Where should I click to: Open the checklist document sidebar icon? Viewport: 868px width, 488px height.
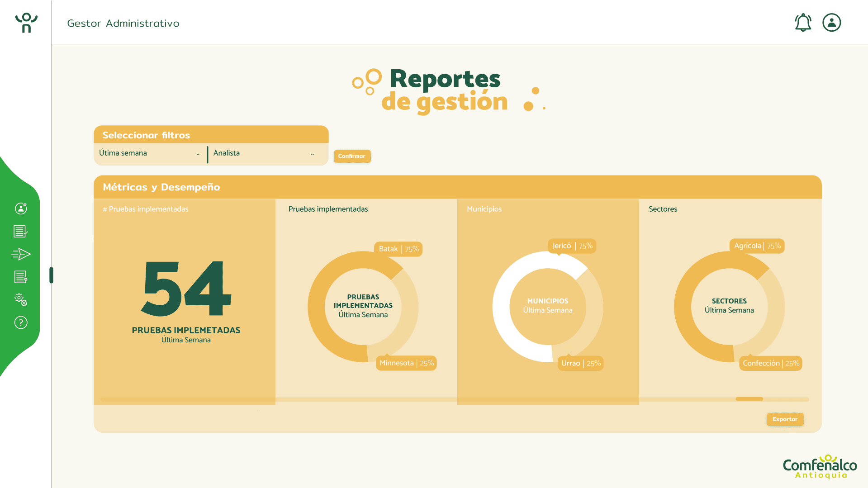click(21, 231)
